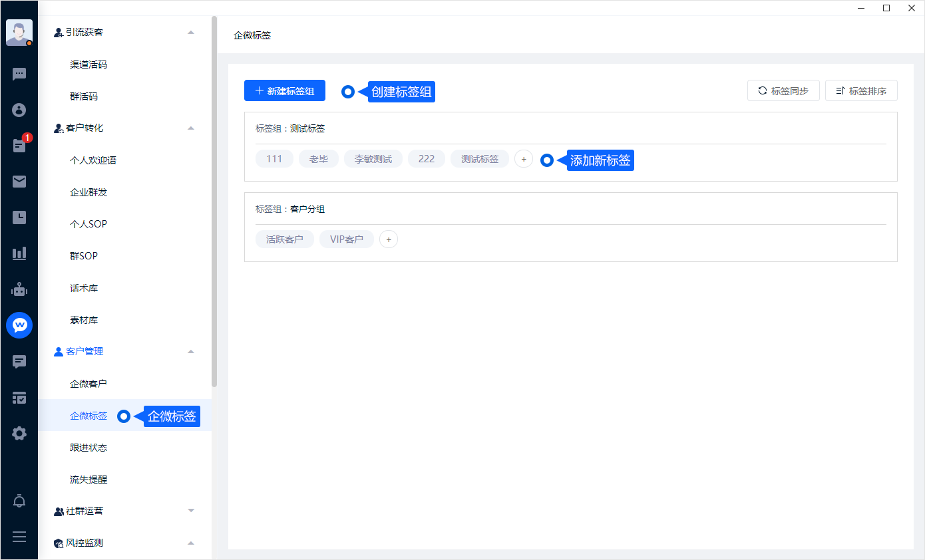Click the 标签同步 button
The width and height of the screenshot is (925, 560).
[x=783, y=91]
